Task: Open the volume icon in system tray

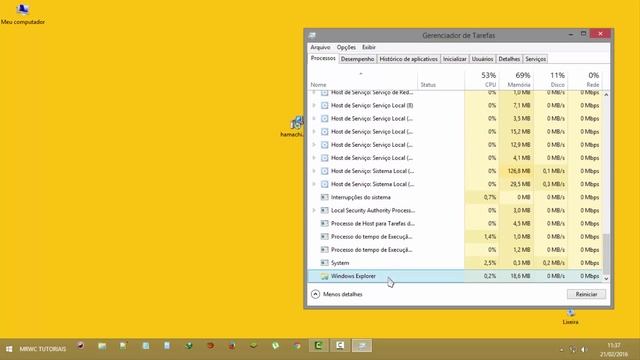Action: pos(584,349)
